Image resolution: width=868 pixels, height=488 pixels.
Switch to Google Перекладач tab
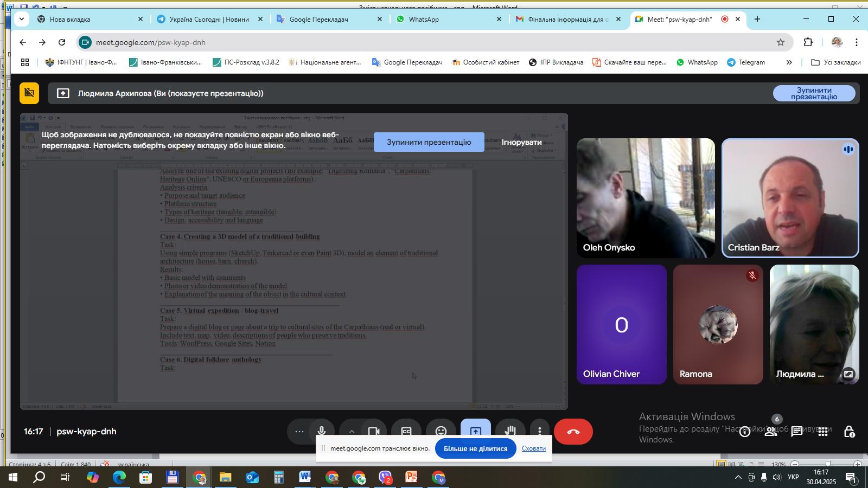tap(329, 19)
